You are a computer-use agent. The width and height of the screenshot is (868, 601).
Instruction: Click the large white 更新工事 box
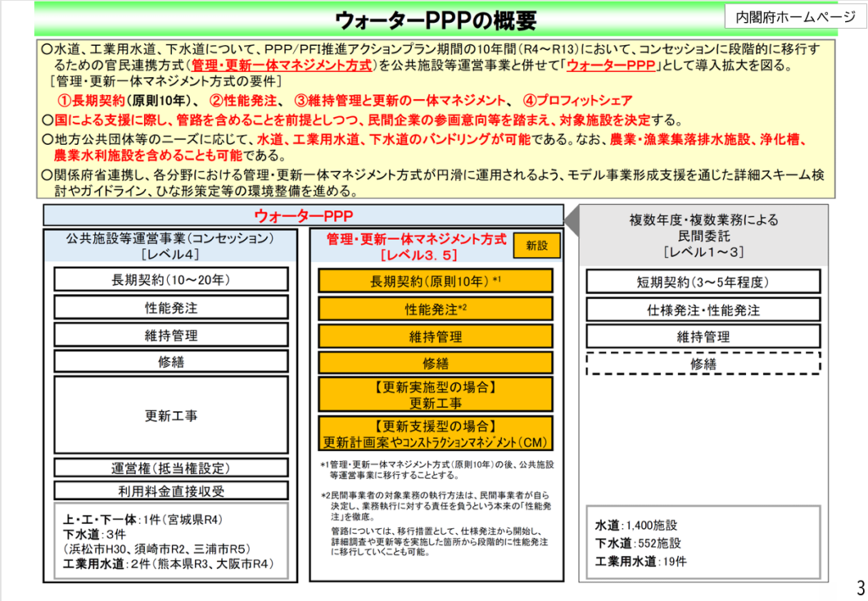[x=172, y=415]
